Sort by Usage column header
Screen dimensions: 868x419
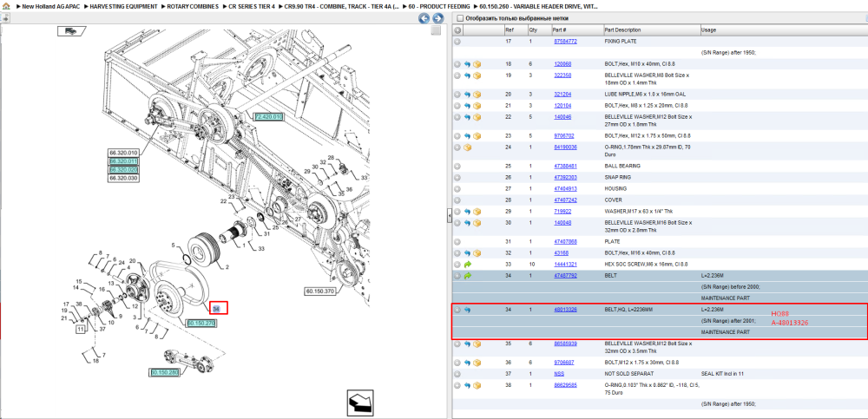tap(708, 29)
